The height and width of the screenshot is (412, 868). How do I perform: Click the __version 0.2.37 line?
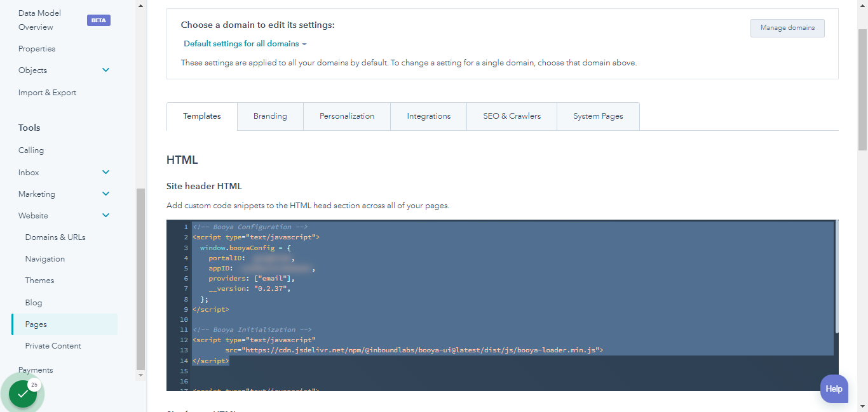251,288
